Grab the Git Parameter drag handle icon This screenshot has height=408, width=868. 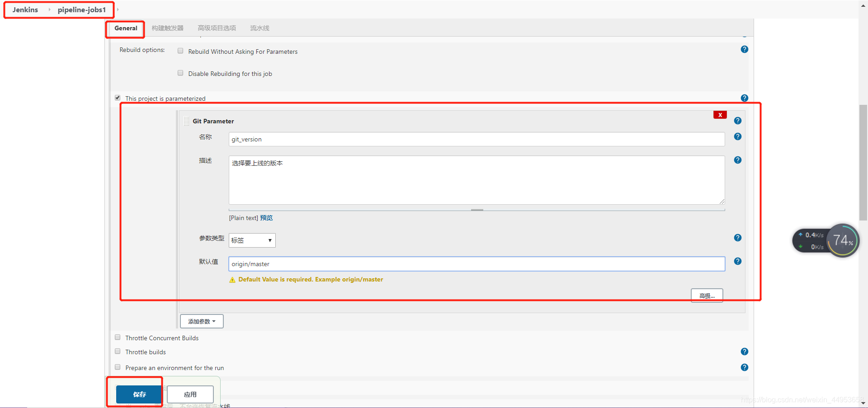pyautogui.click(x=187, y=121)
